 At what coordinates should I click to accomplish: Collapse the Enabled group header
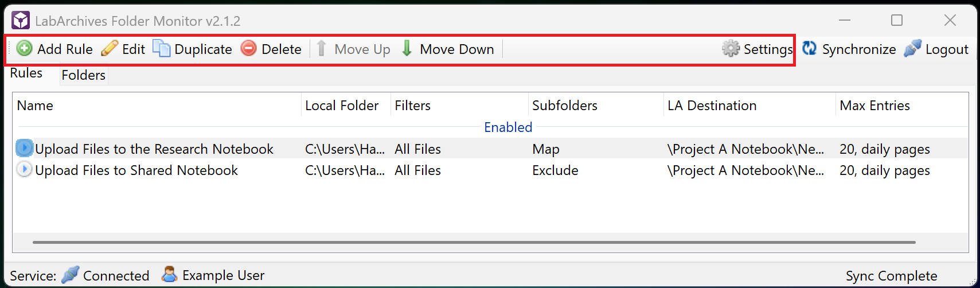[x=507, y=127]
